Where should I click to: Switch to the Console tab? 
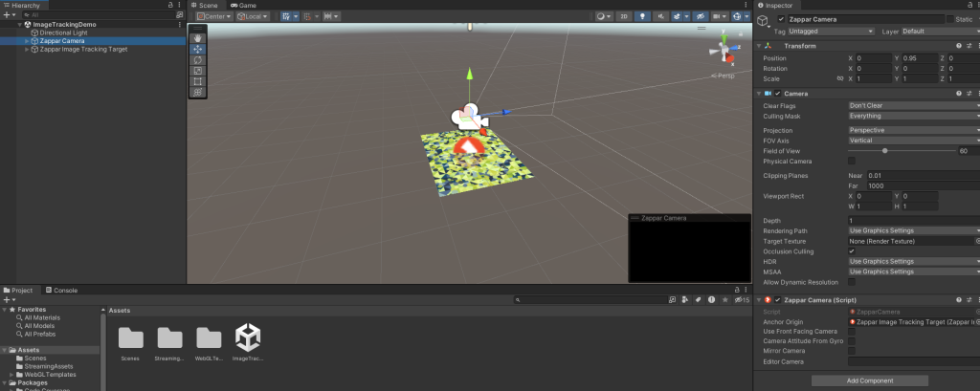click(x=61, y=291)
